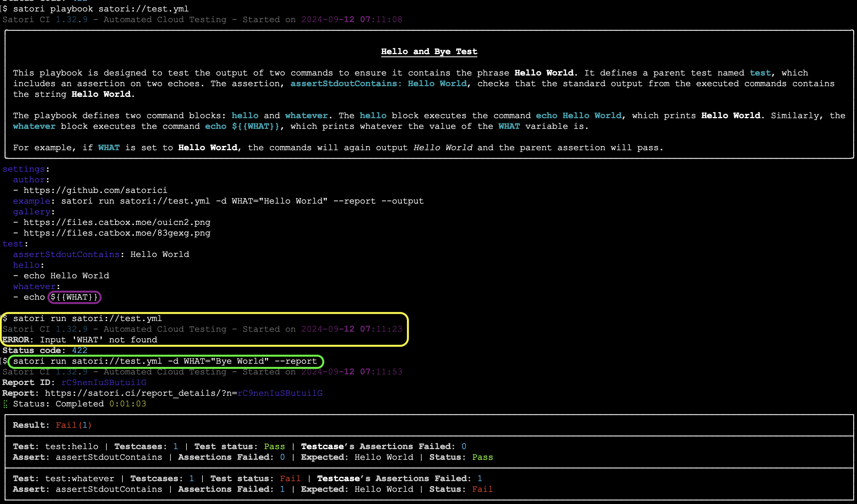Select the 'example' YAML key
Viewport: 857px width, 504px height.
point(32,201)
